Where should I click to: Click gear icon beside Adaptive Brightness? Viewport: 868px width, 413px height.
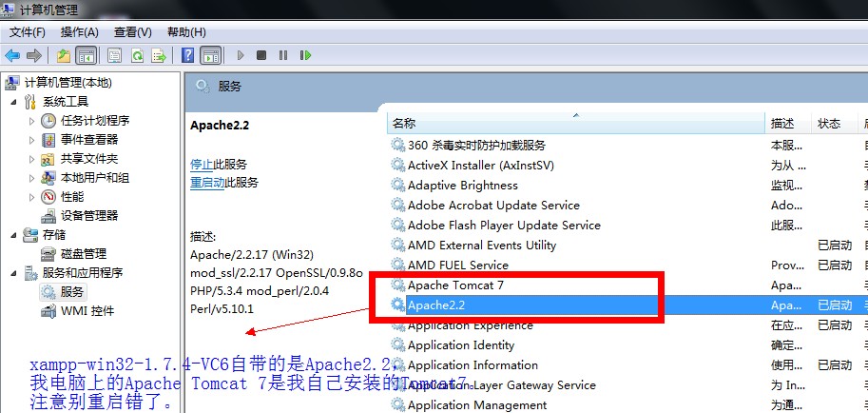[x=398, y=186]
